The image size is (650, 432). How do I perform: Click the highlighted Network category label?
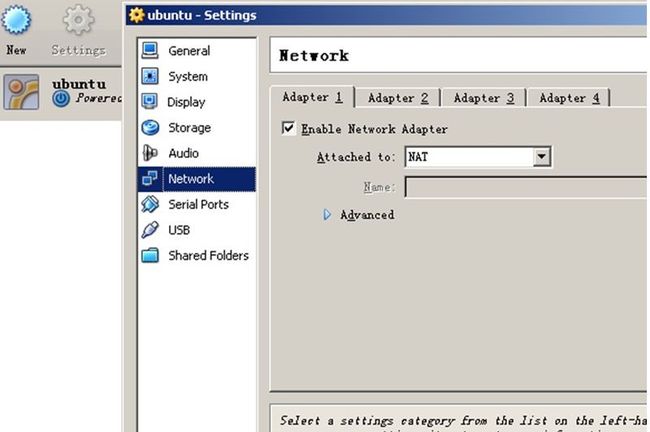click(191, 179)
